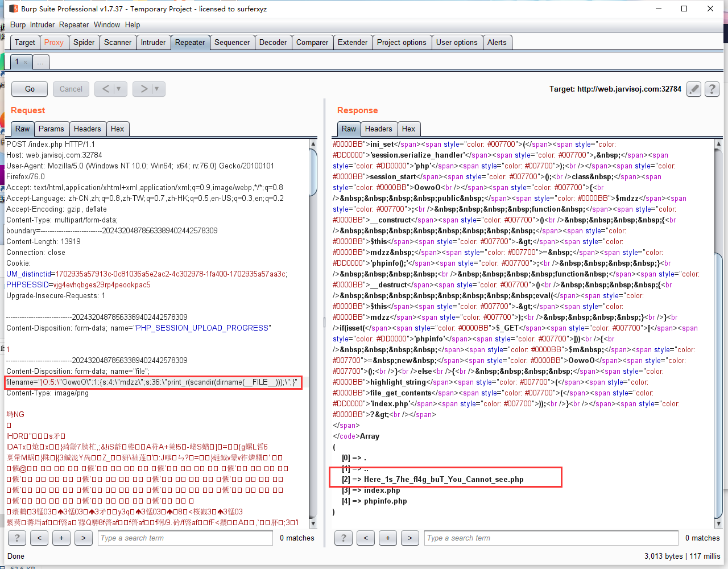Screen dimensions: 728x569
Task: Show the response Raw view
Action: tap(349, 129)
